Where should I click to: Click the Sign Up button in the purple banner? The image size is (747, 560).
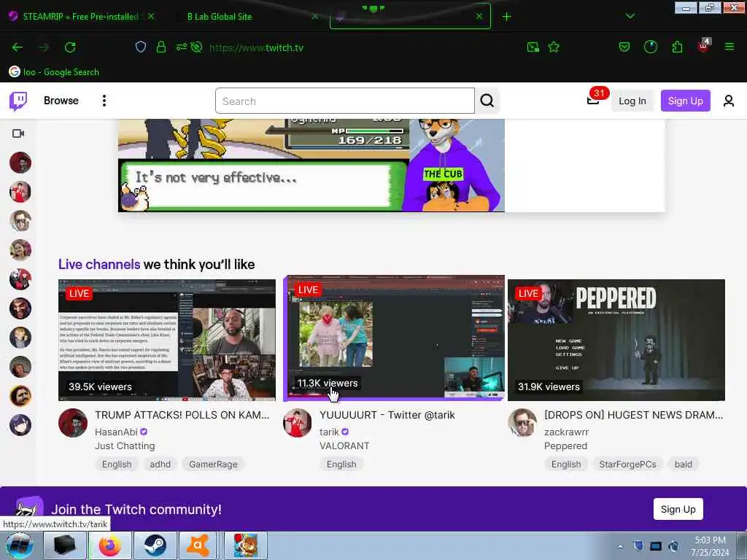coord(678,509)
